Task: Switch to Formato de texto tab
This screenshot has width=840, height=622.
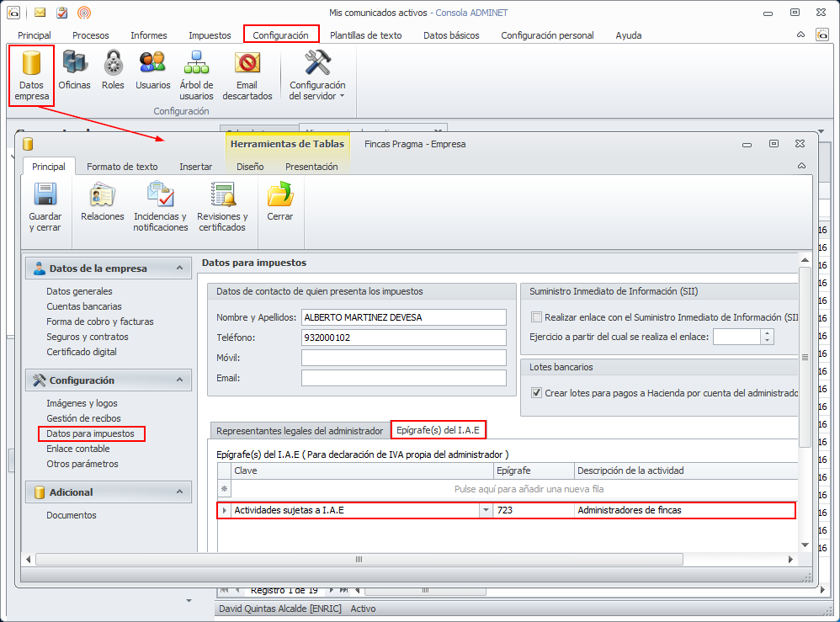Action: 122,167
